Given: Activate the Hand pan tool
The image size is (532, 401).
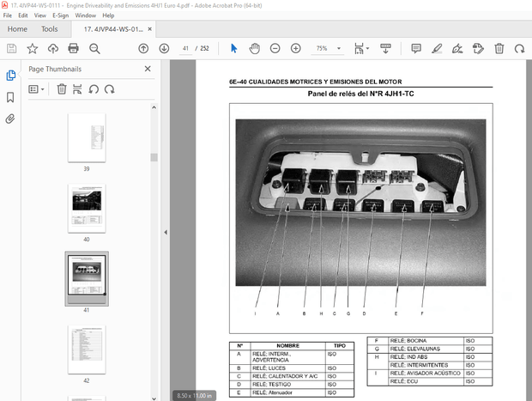Looking at the screenshot, I should (x=255, y=49).
